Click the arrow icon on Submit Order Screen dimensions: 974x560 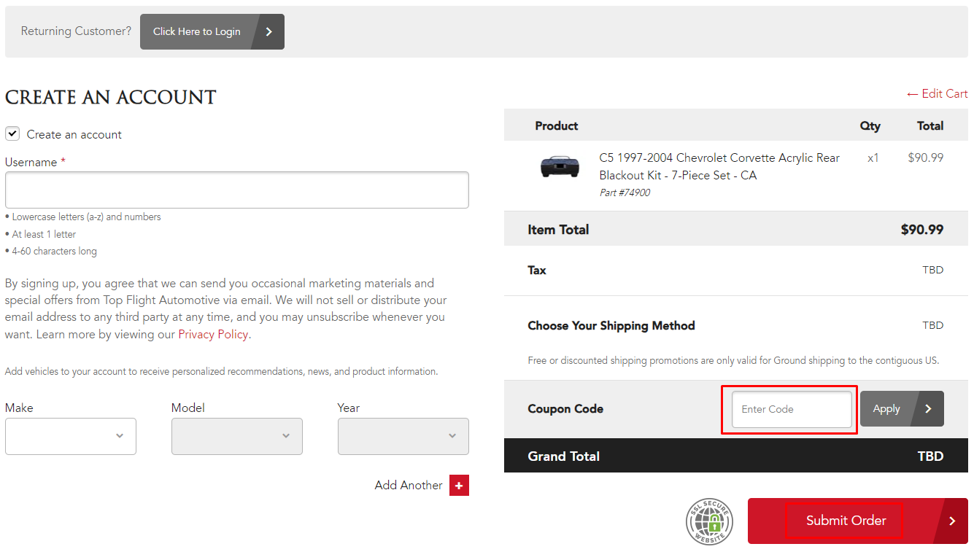tap(951, 521)
